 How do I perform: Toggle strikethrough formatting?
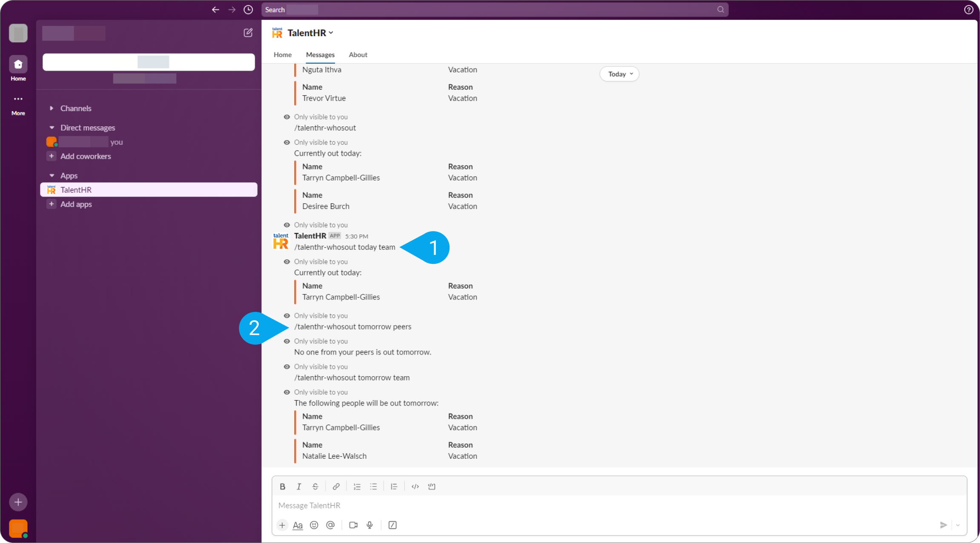315,486
